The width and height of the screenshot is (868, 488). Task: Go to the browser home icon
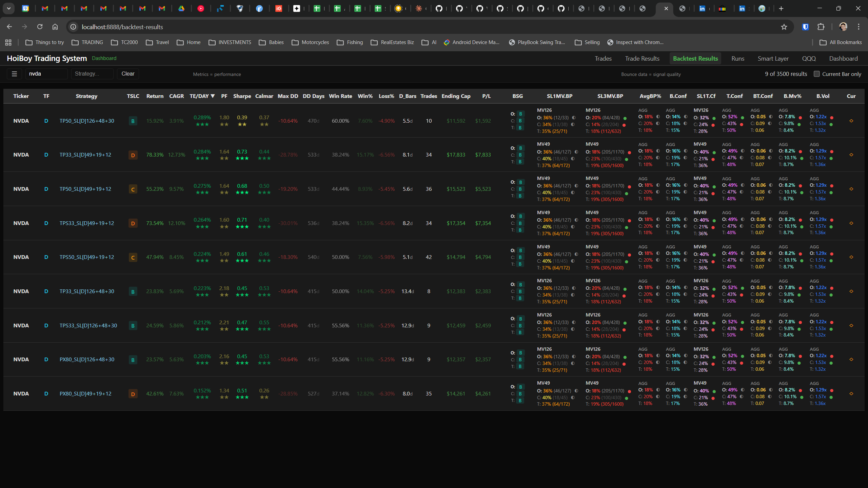pyautogui.click(x=55, y=27)
